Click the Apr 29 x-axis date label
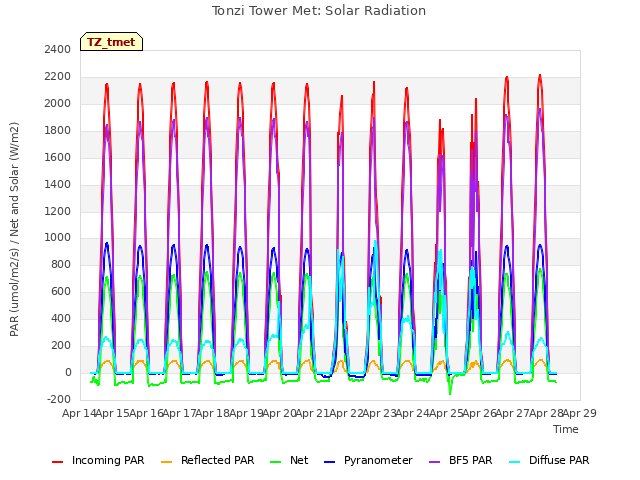This screenshot has width=640, height=480. 580,413
